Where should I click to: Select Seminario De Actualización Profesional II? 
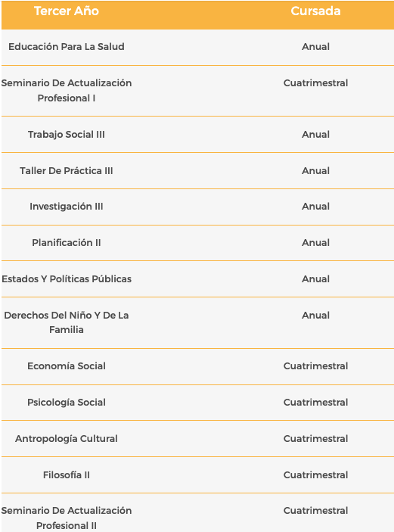(67, 518)
